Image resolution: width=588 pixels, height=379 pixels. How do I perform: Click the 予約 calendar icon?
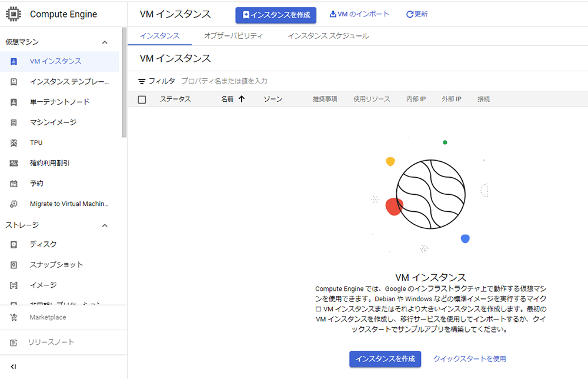tap(14, 184)
